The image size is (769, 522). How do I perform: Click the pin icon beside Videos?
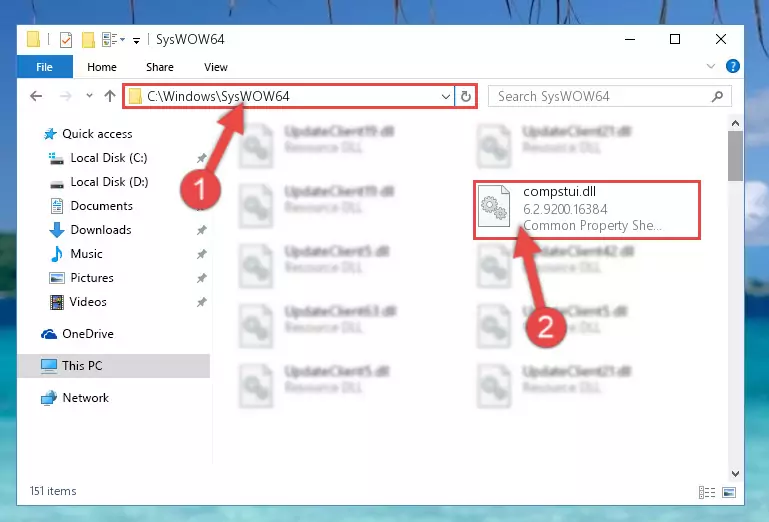[x=202, y=302]
